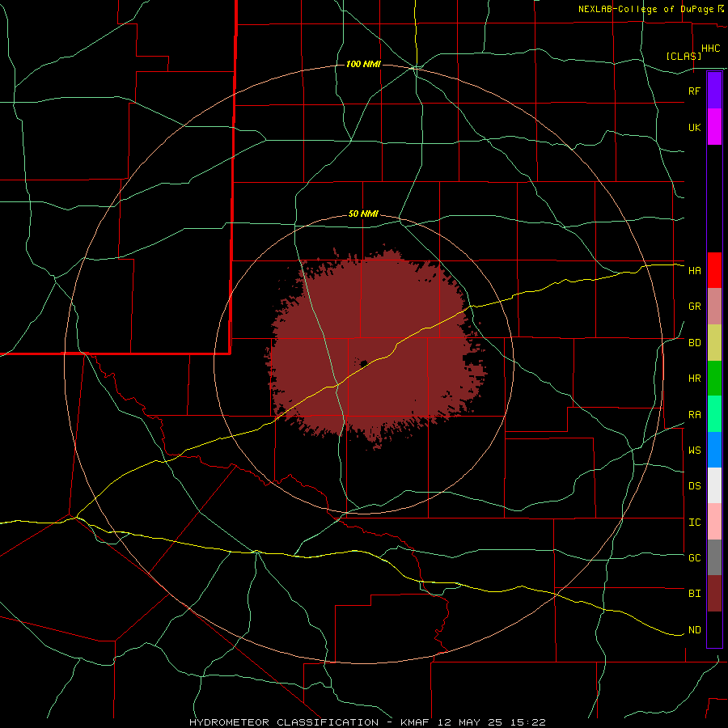Screen dimensions: 728x728
Task: Choose the DS white legend swatch
Action: [714, 485]
